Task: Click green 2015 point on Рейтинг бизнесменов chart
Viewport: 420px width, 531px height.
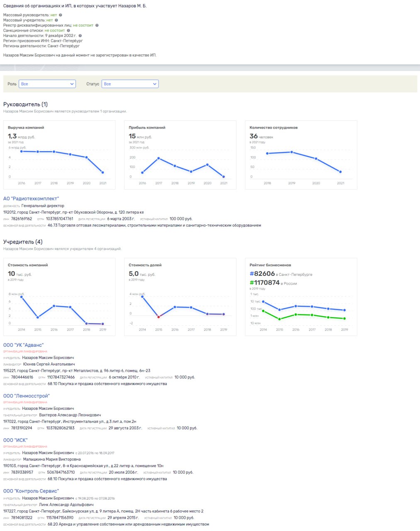Action: click(280, 319)
